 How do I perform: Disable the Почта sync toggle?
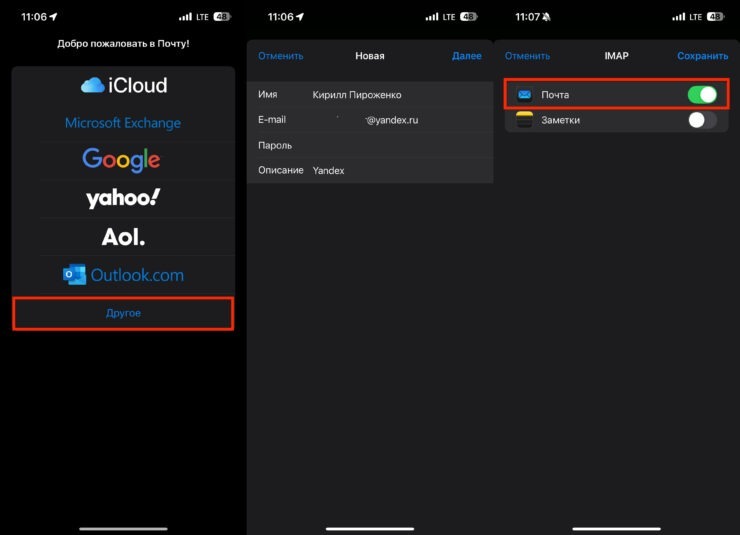pos(702,95)
